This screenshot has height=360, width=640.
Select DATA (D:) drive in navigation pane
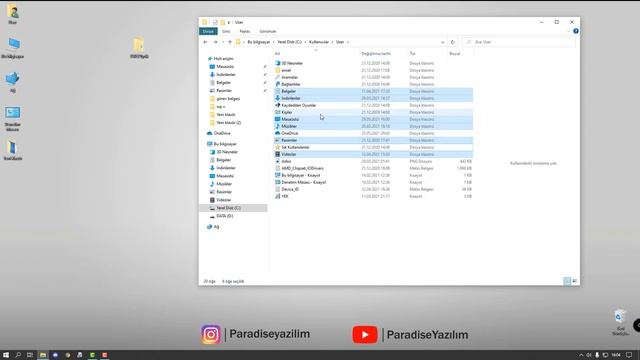pyautogui.click(x=224, y=216)
